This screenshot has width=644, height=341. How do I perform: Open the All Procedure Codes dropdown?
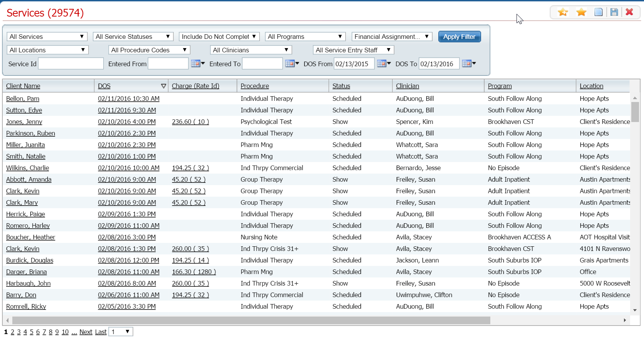point(149,50)
